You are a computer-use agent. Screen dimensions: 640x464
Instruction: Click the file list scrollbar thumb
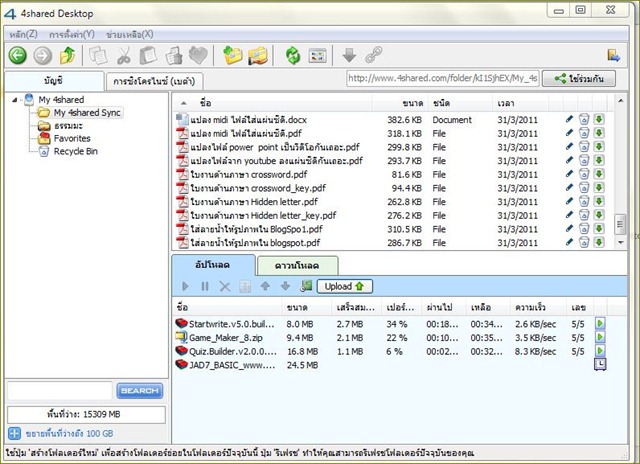coord(620,224)
